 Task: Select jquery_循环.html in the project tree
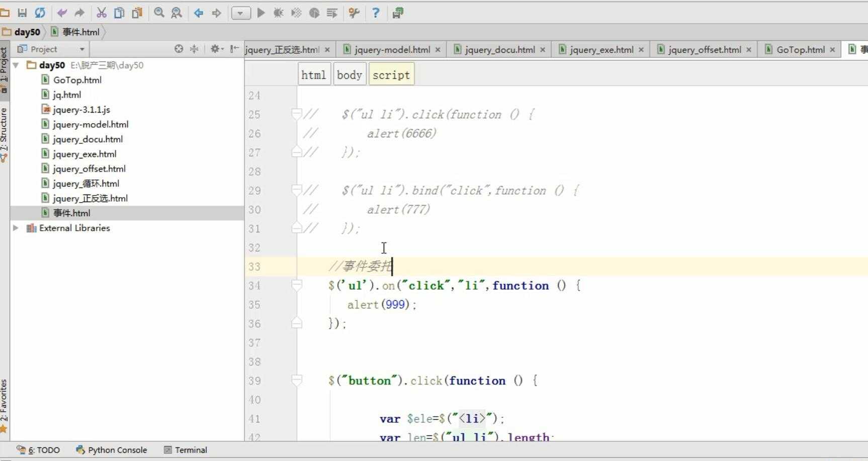coord(85,183)
